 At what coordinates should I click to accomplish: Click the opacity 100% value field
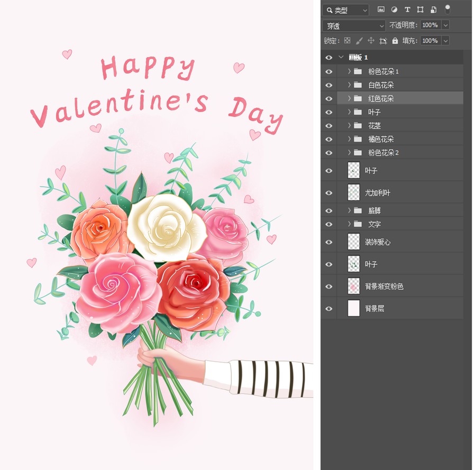coord(430,25)
